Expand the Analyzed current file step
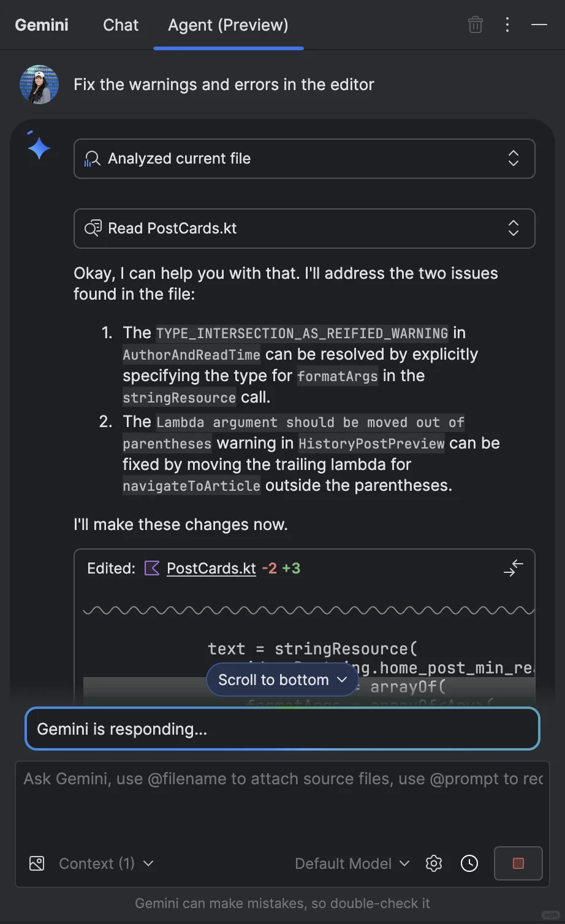This screenshot has width=565, height=924. 304,159
